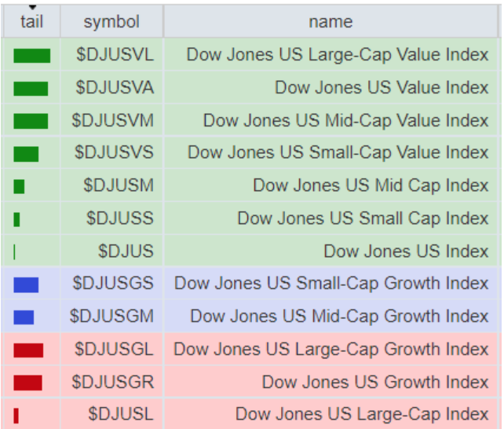Screen dimensions: 504x429
Task: Click Dow Jones US Large-Cap Value Index name
Action: point(338,55)
